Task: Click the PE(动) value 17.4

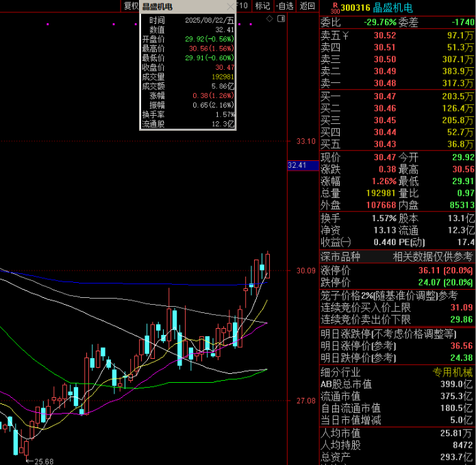Action: (466, 242)
